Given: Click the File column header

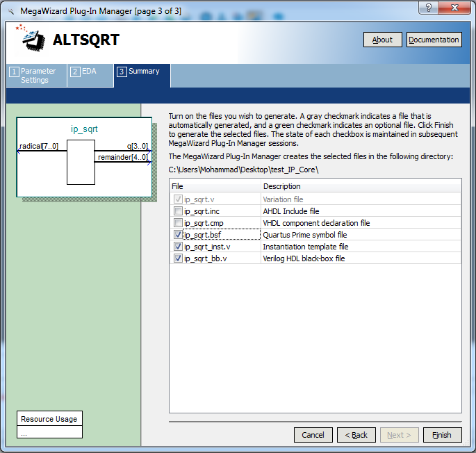Looking at the screenshot, I should pos(215,186).
